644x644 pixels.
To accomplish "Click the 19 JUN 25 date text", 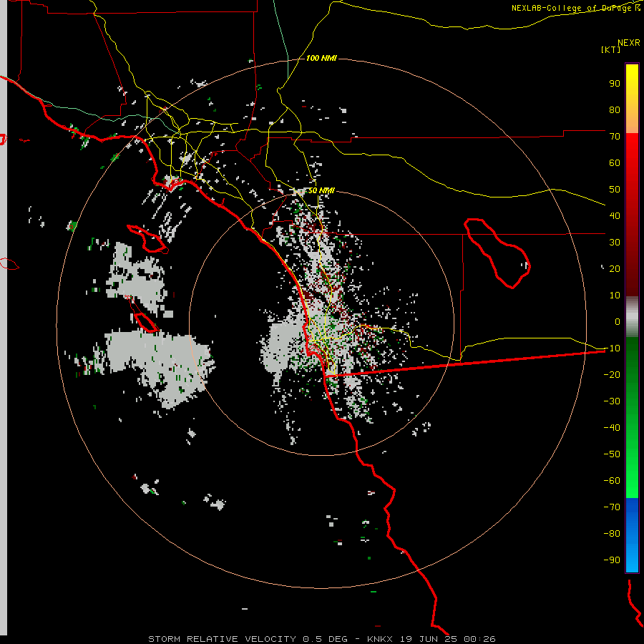I will tap(429, 639).
